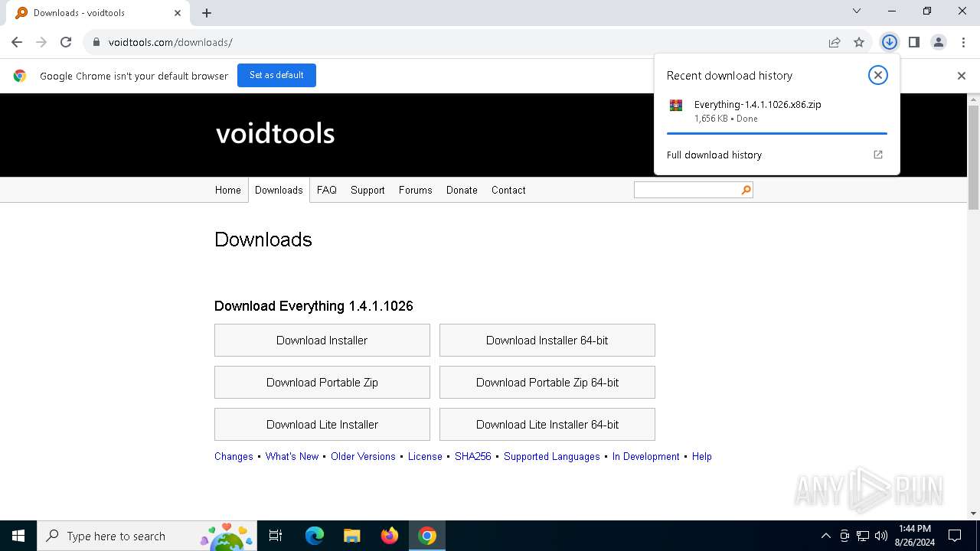Go to the Home menu item

point(227,190)
